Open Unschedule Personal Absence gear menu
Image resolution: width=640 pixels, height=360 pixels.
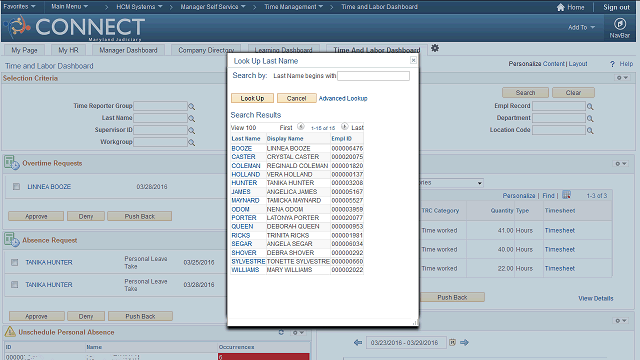coord(298,333)
